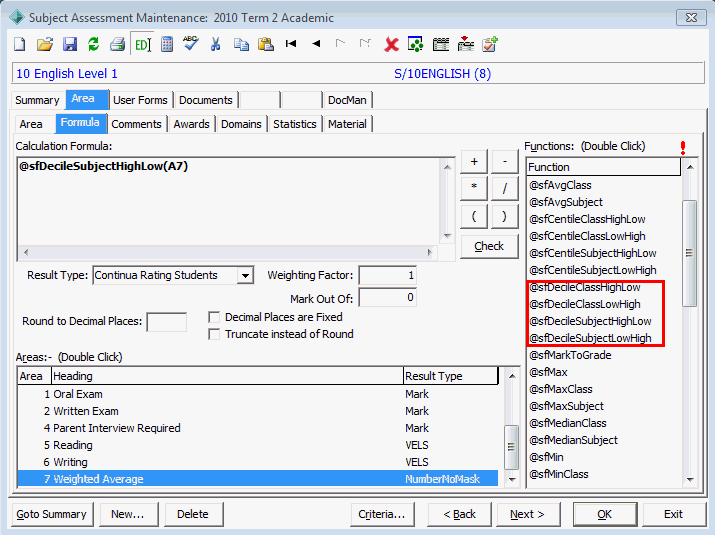Click the Copy pages icon

[x=241, y=44]
